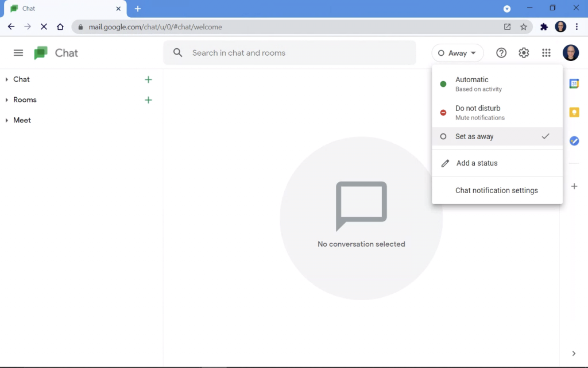Screen dimensions: 588x368
Task: Expand the Meet section
Action: (x=7, y=120)
